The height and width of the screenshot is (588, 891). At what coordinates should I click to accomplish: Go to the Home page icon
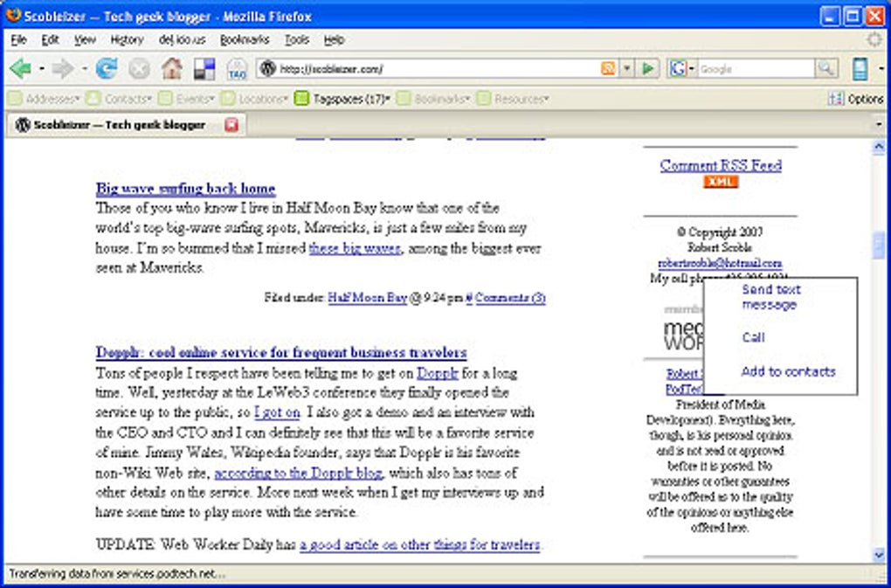click(171, 69)
